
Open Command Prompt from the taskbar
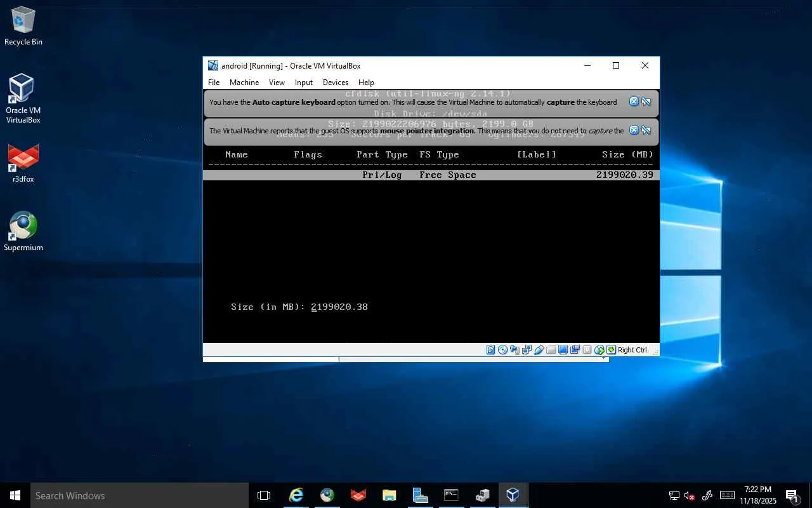[x=451, y=495]
